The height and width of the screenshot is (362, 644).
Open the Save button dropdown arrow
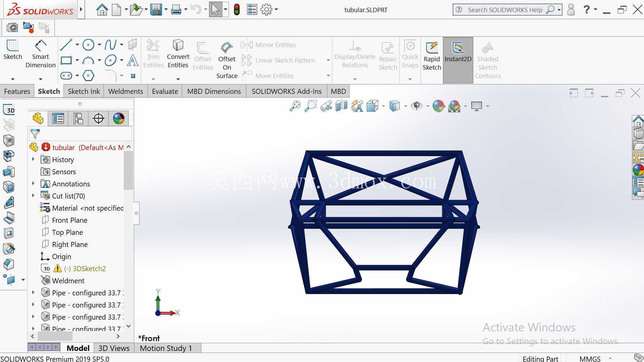(x=166, y=9)
